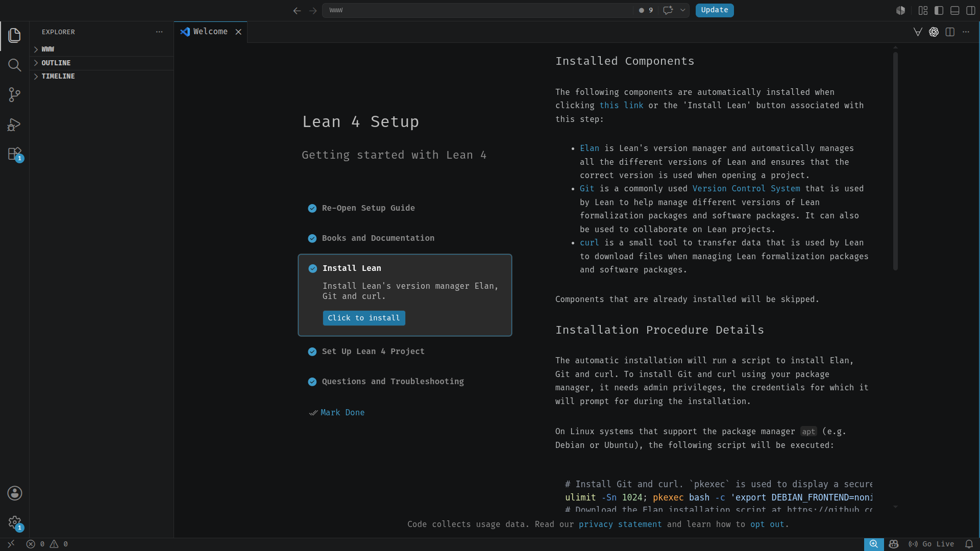Click the 9 indicator in command center

click(x=646, y=10)
